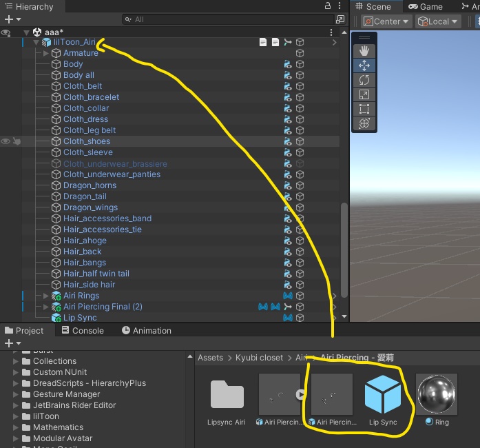480x448 pixels.
Task: Expand the Modular Avatar folder
Action: pos(16,438)
